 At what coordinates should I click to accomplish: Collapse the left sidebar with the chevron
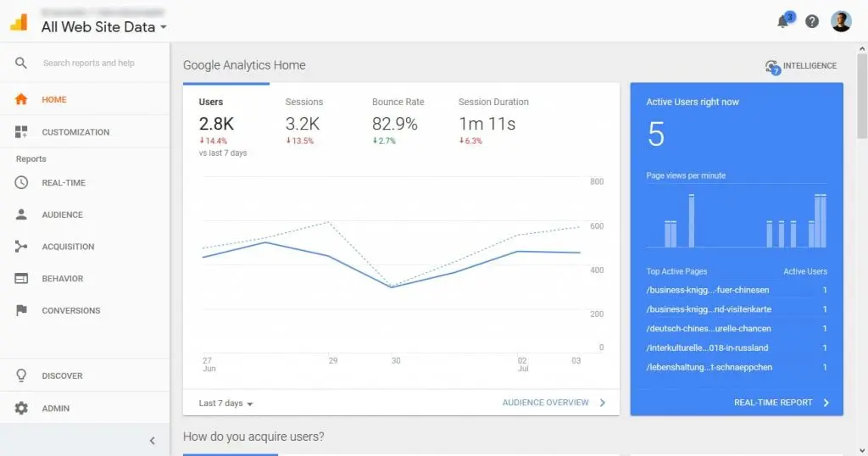[x=153, y=441]
